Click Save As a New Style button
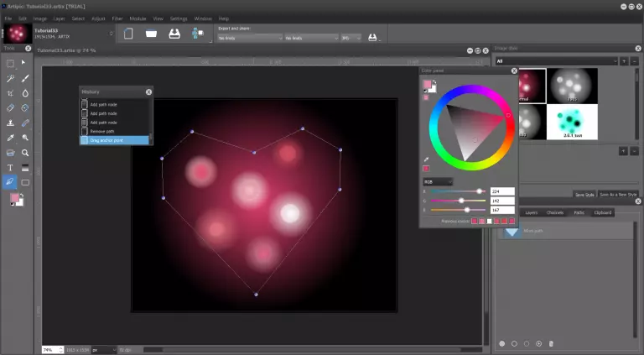Image resolution: width=644 pixels, height=355 pixels. 620,195
